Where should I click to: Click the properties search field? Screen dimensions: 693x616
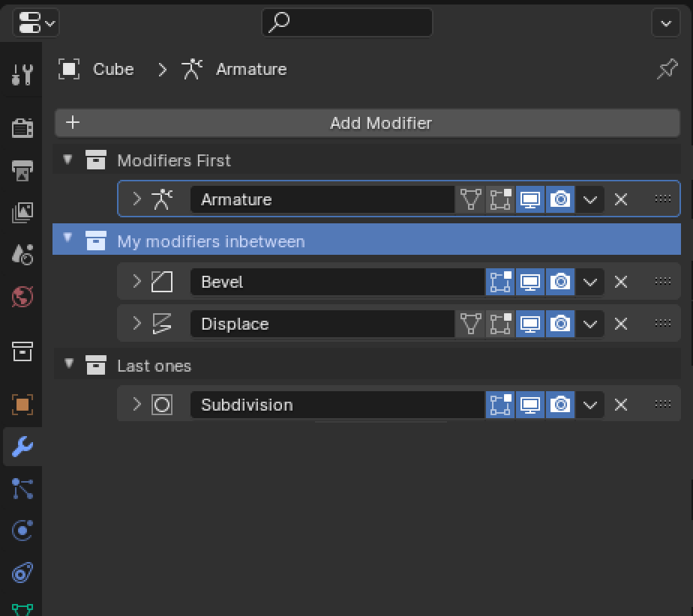[347, 22]
